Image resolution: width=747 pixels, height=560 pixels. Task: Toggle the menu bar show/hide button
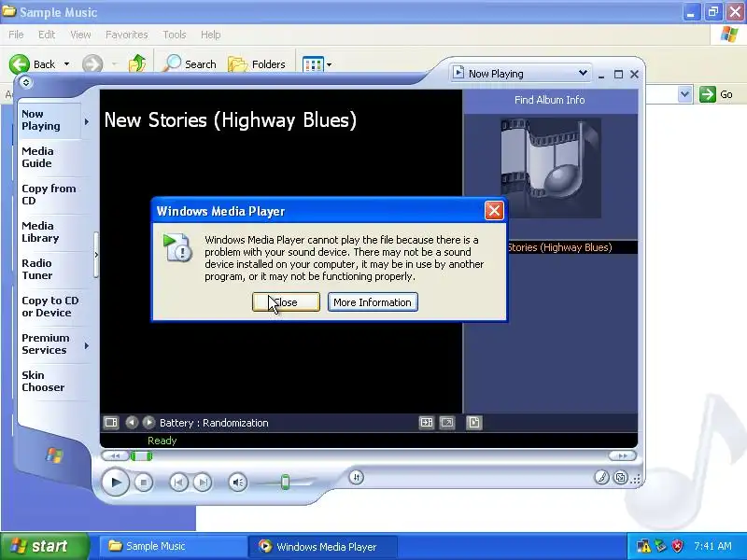coord(26,82)
